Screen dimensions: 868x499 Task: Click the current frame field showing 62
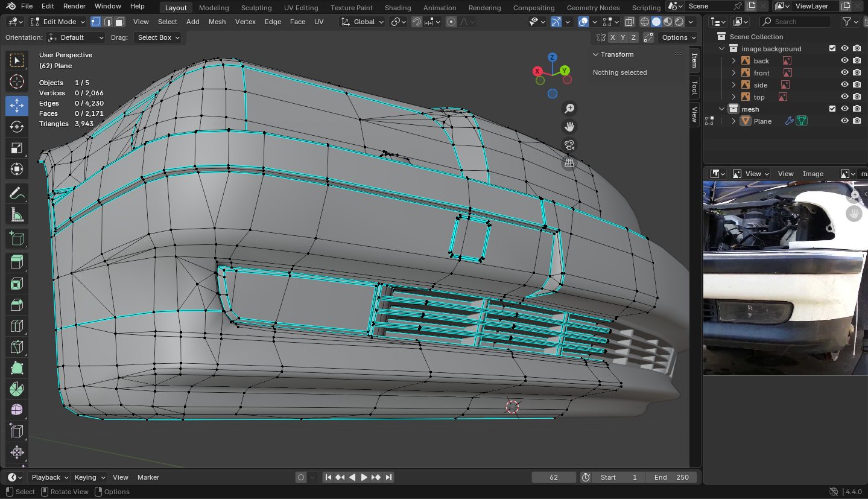coord(554,477)
